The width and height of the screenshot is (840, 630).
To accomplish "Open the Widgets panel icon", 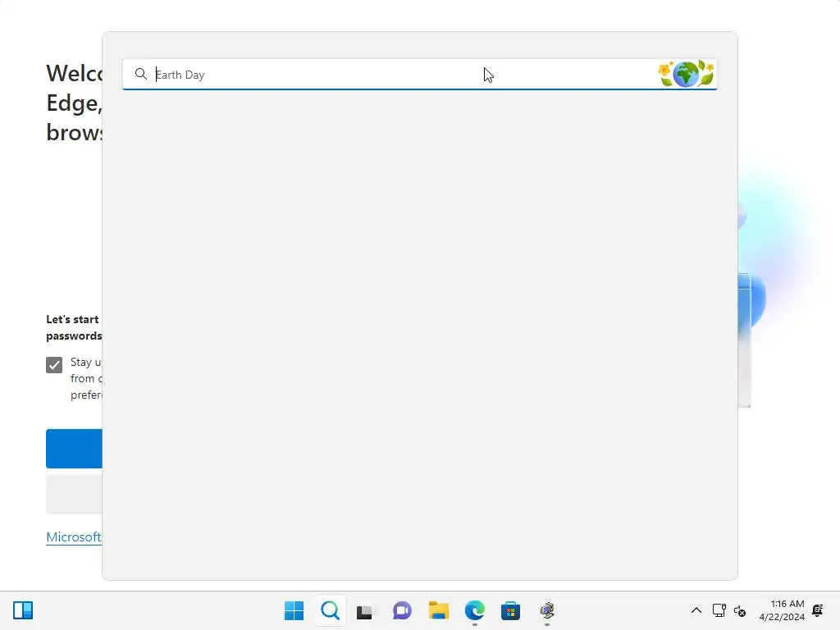I will [23, 610].
